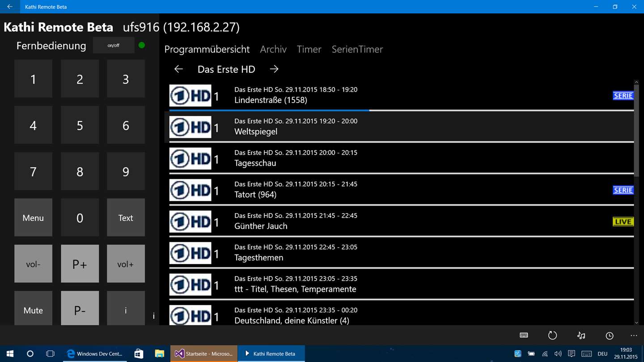Open Task View in taskbar
This screenshot has width=644, height=362.
pyautogui.click(x=50, y=354)
